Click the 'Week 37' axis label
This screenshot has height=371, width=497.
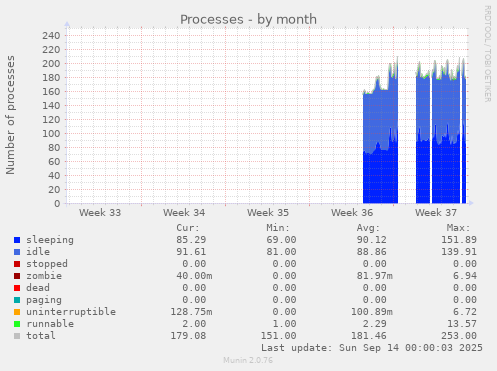(x=436, y=213)
